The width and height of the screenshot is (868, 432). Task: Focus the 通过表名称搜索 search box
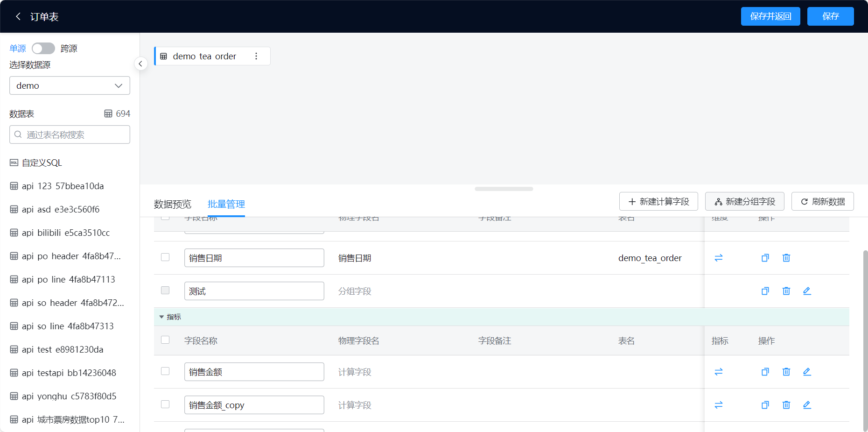click(x=70, y=135)
